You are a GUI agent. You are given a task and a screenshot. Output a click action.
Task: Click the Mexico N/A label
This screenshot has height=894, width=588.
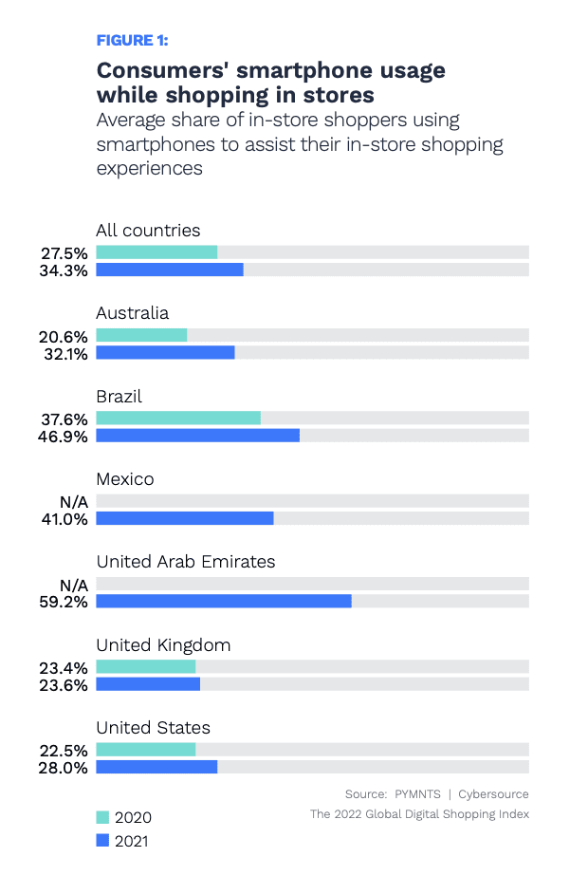75,501
